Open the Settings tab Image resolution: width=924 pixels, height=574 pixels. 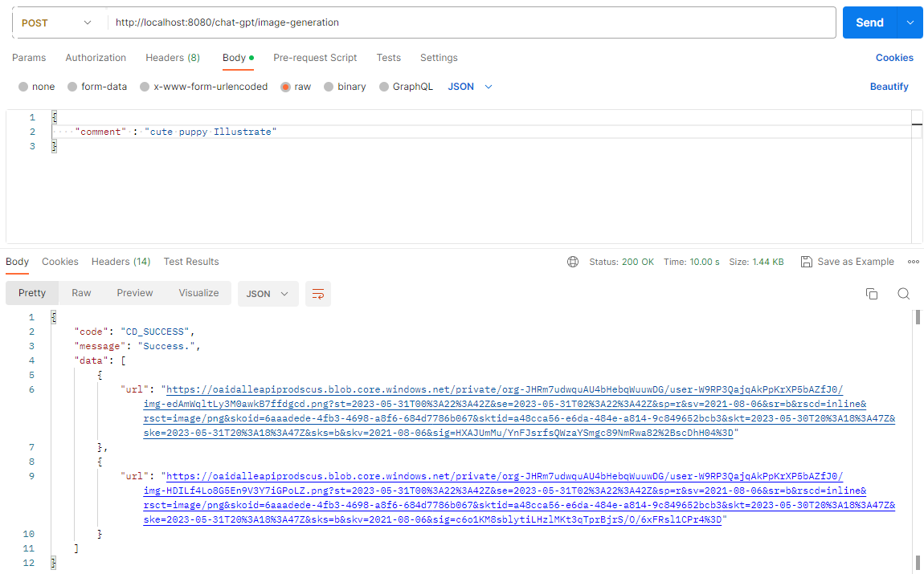click(x=439, y=58)
